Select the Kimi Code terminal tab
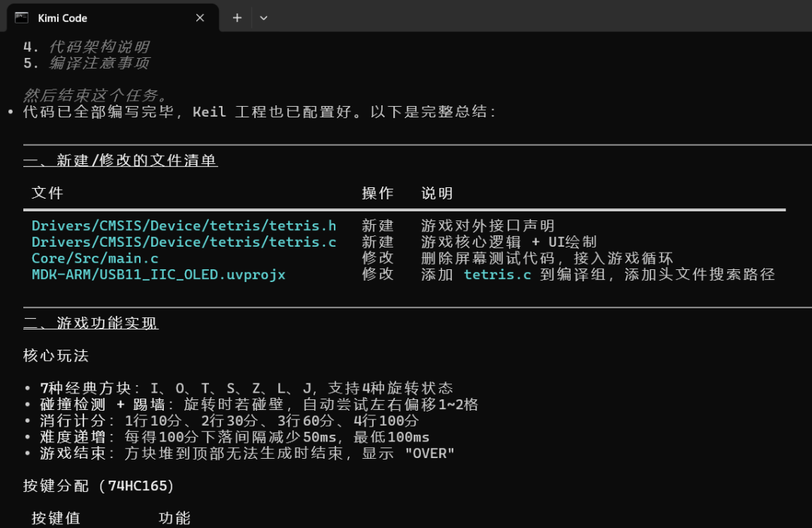 coord(112,17)
